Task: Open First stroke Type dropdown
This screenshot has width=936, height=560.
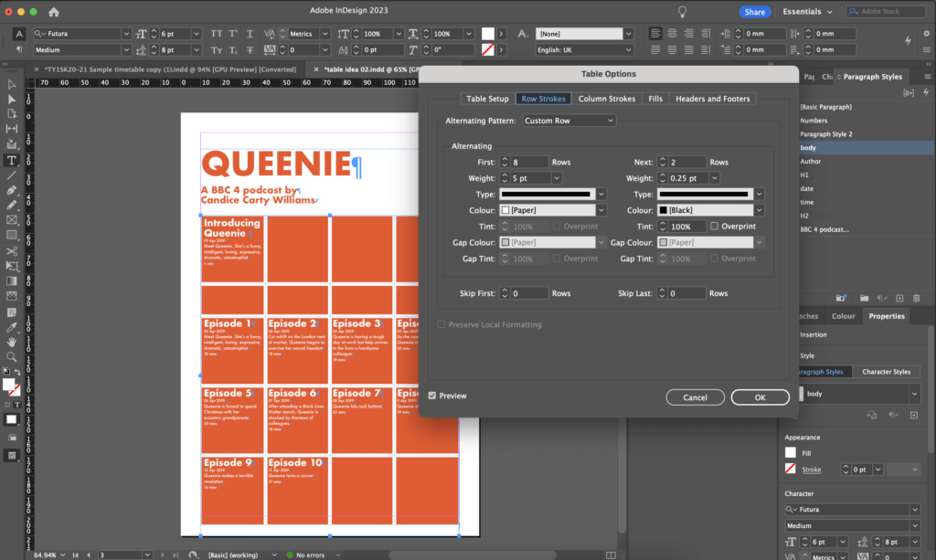Action: 601,195
